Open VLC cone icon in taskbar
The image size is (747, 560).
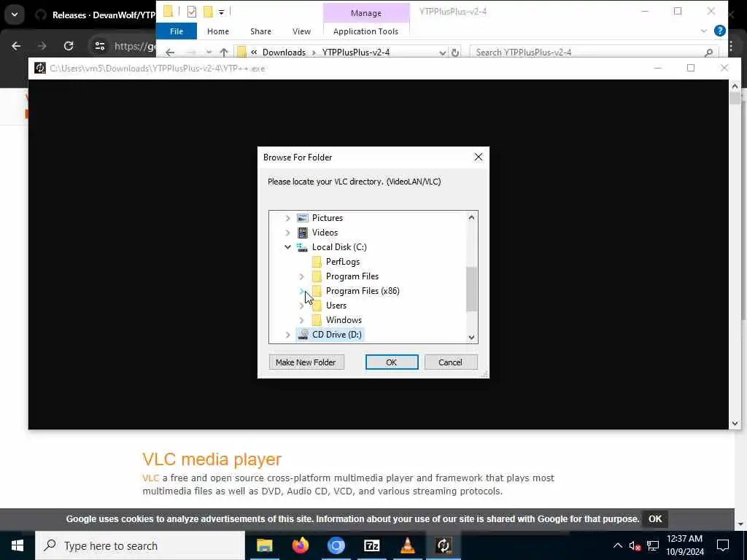407,545
